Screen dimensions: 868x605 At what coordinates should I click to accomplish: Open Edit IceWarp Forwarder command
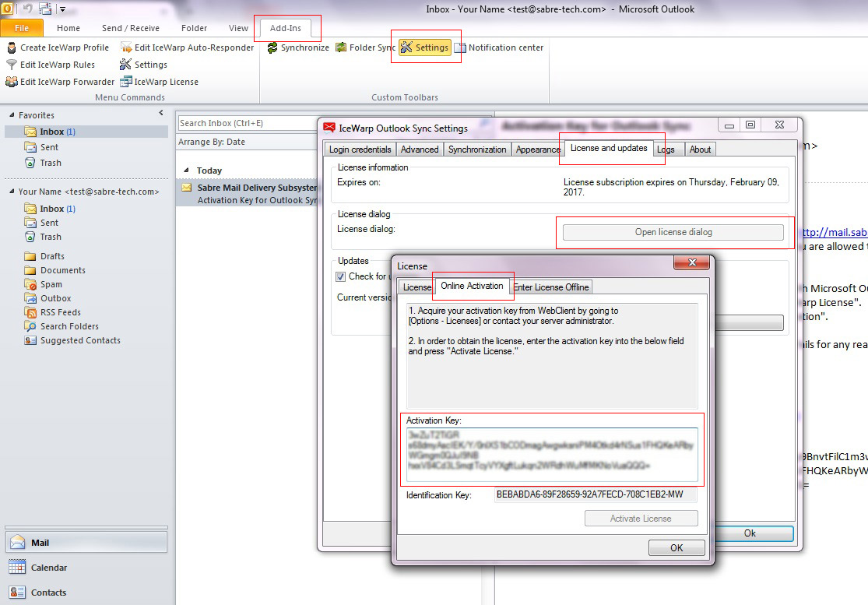[x=61, y=82]
